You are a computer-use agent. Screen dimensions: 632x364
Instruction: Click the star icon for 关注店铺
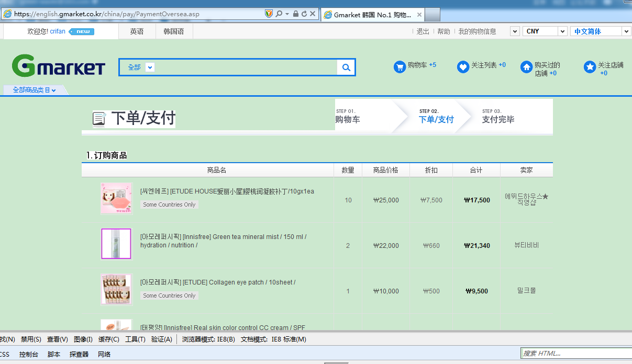tap(590, 67)
